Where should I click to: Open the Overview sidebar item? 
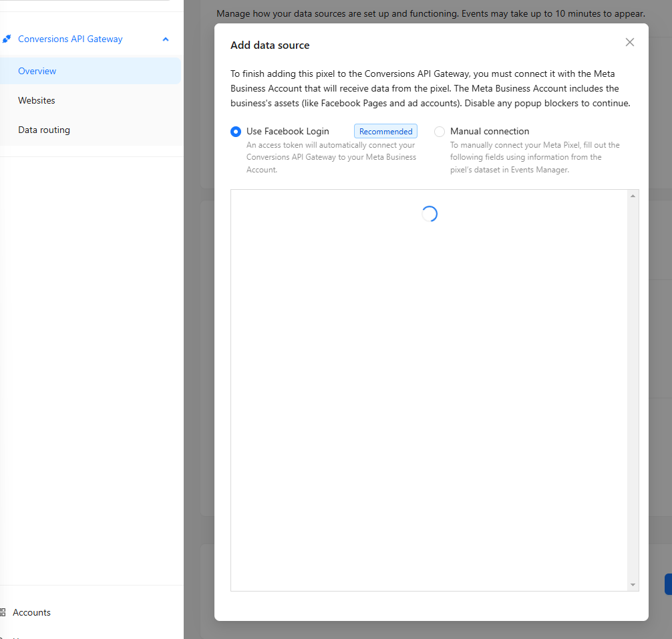click(x=90, y=71)
